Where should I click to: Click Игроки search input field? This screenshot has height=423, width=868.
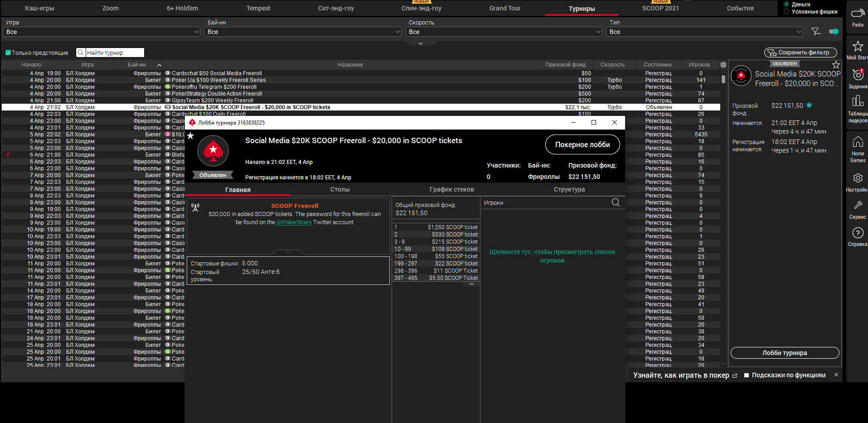click(546, 202)
